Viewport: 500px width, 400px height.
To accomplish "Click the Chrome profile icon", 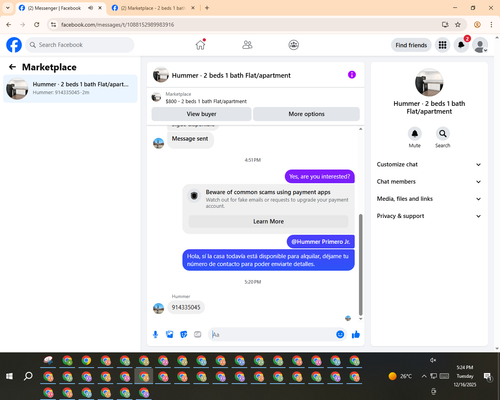I will [x=477, y=25].
